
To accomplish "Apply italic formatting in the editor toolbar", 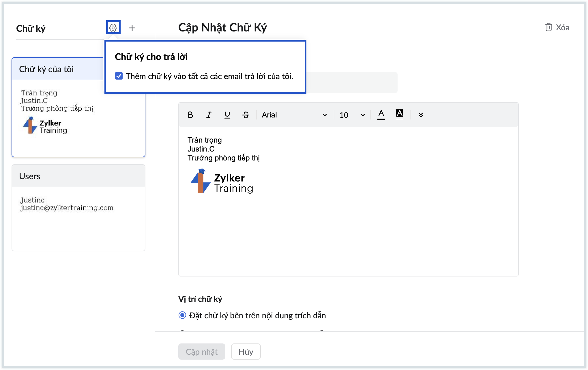I will coord(209,115).
